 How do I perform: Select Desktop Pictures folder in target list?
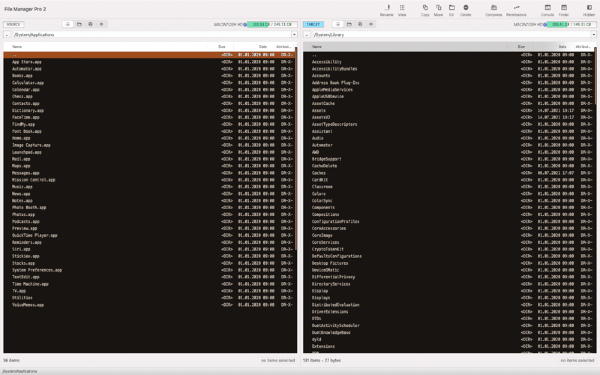(x=449, y=263)
